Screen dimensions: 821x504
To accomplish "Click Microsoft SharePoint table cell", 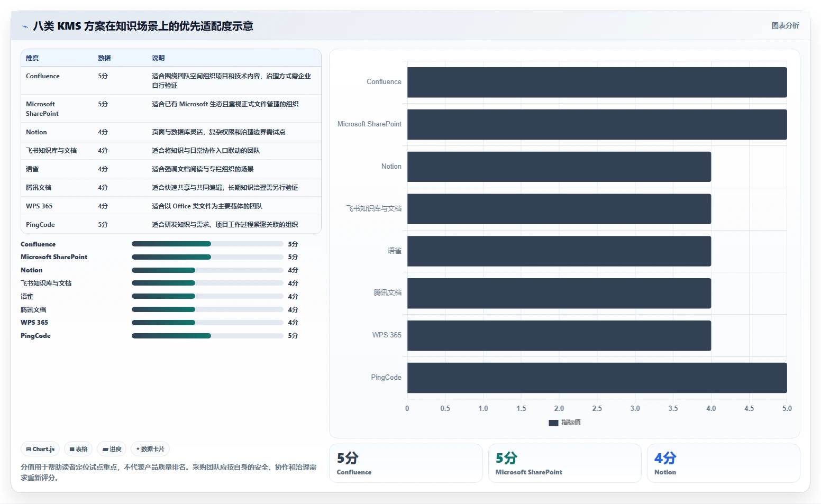I will (42, 109).
